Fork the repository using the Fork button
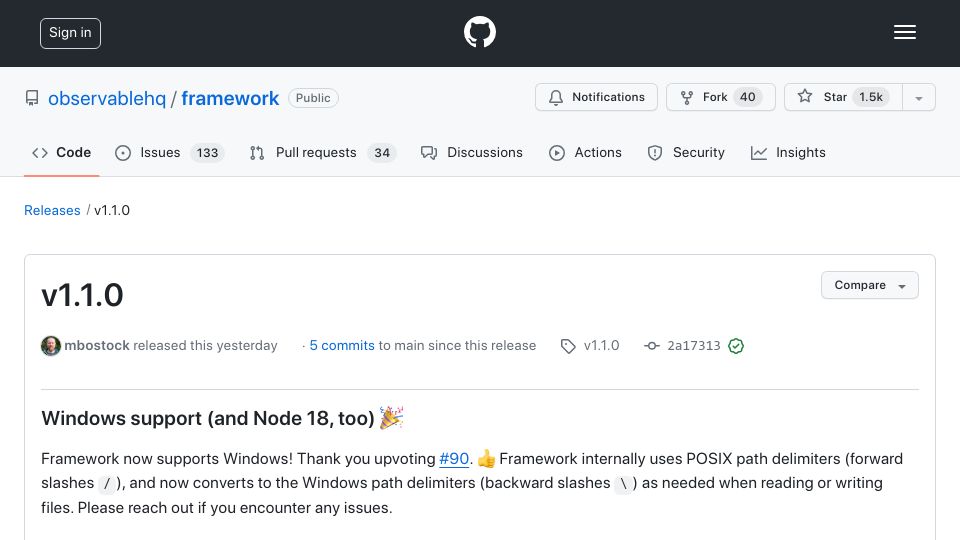Viewport: 960px width, 540px height. 721,97
